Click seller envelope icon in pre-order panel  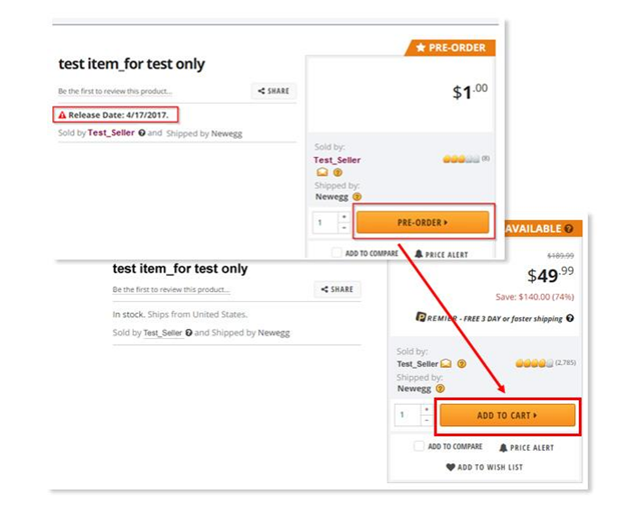(x=322, y=172)
